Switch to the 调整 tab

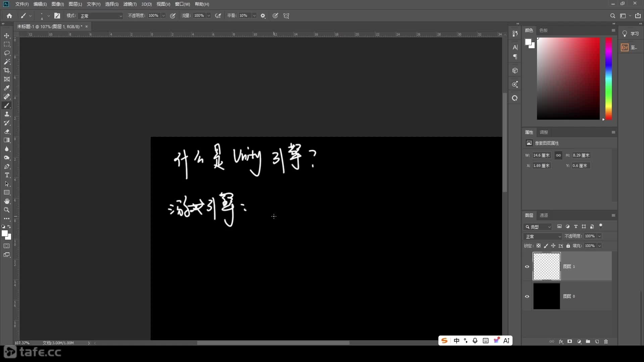pos(544,132)
